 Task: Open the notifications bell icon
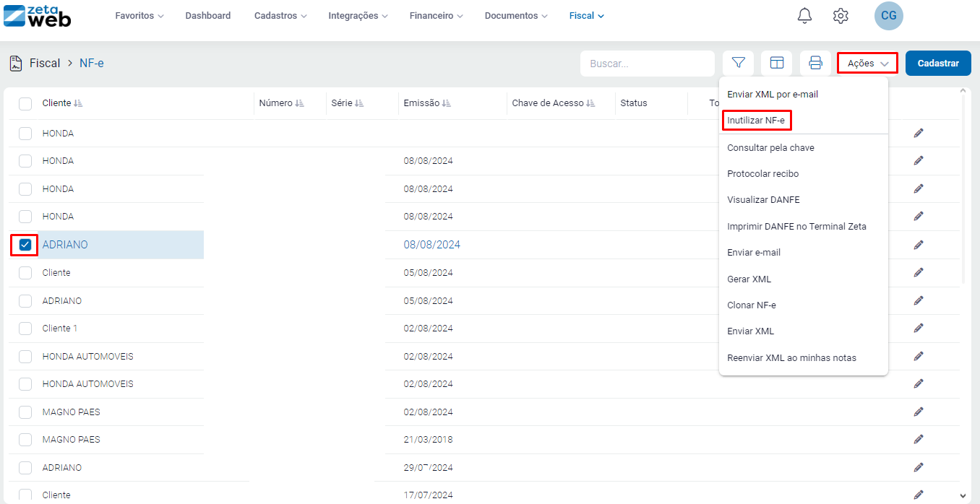[x=804, y=16]
